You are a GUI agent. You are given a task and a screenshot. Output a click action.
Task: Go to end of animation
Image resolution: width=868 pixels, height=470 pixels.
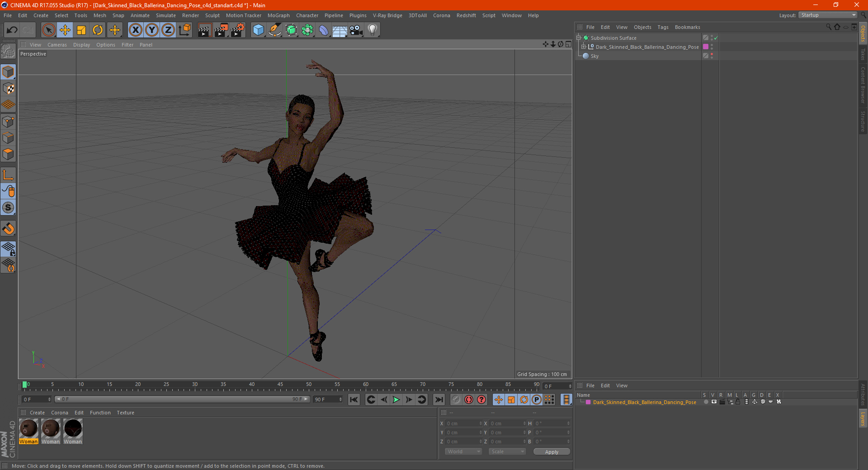point(439,399)
